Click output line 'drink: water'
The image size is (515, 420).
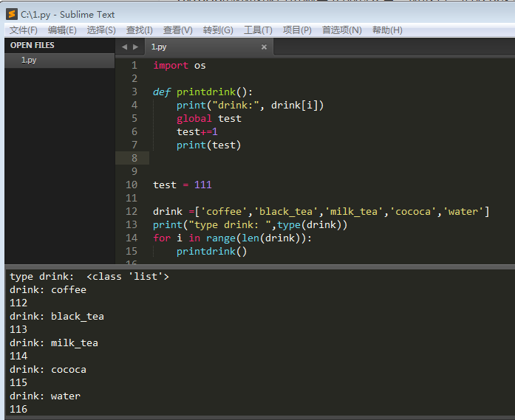[45, 396]
